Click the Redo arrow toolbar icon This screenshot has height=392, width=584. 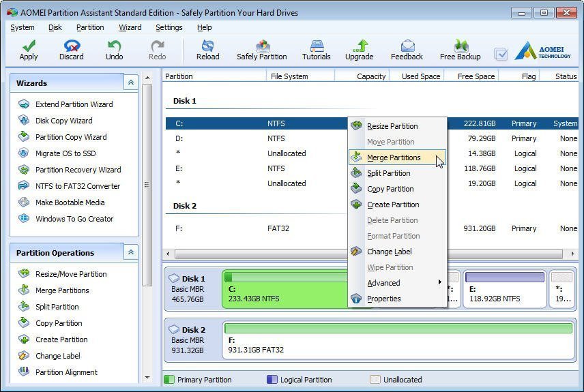157,46
